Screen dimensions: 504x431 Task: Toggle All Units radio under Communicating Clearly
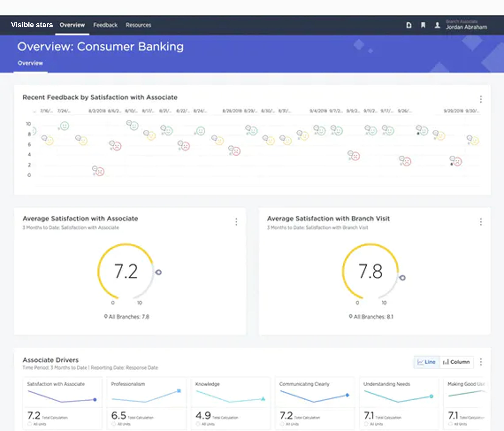pos(282,424)
